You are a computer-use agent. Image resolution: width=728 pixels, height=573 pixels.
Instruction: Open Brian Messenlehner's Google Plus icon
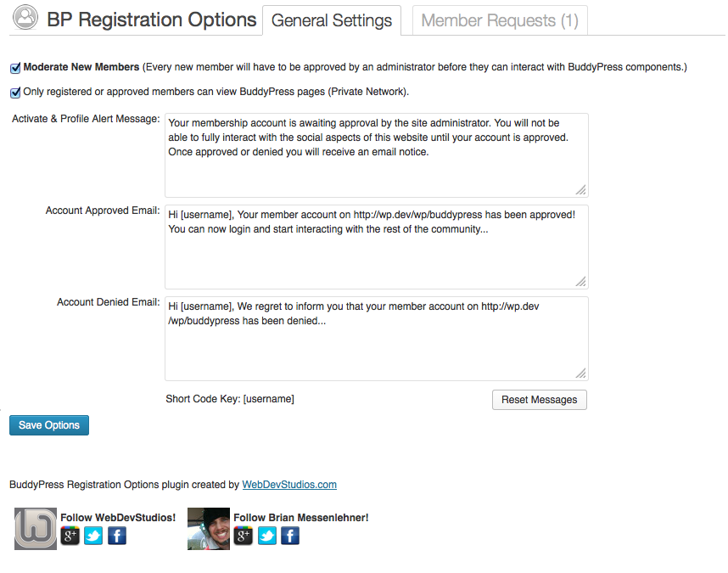[244, 536]
